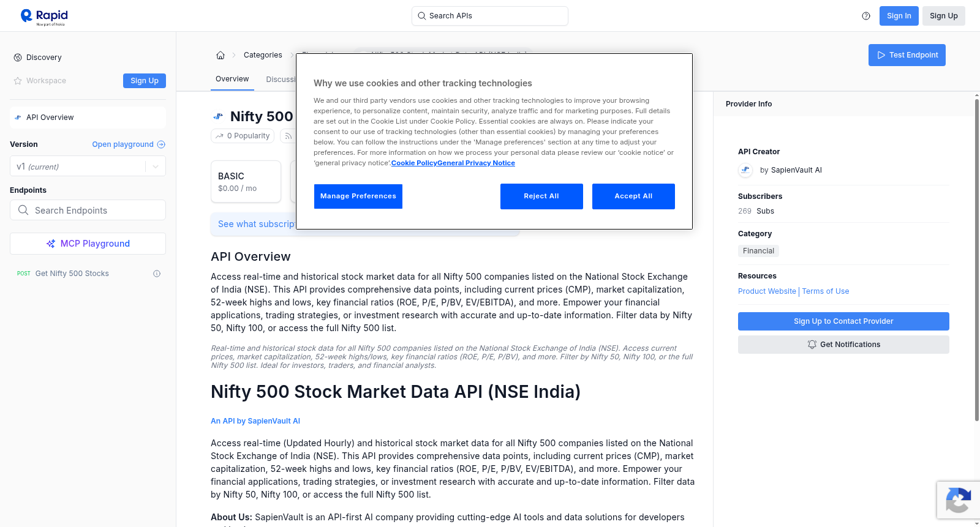Open the MCP Playground button
The height and width of the screenshot is (527, 980).
[x=88, y=244]
